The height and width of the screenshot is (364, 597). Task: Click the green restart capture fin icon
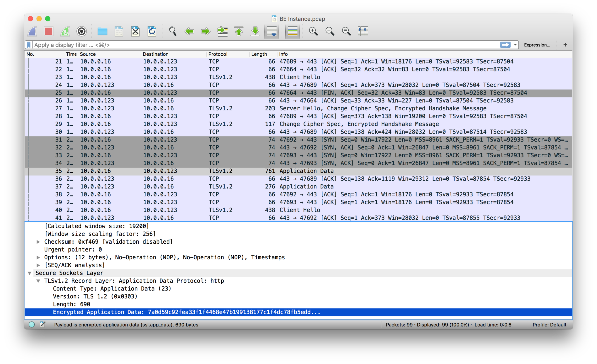pos(65,31)
